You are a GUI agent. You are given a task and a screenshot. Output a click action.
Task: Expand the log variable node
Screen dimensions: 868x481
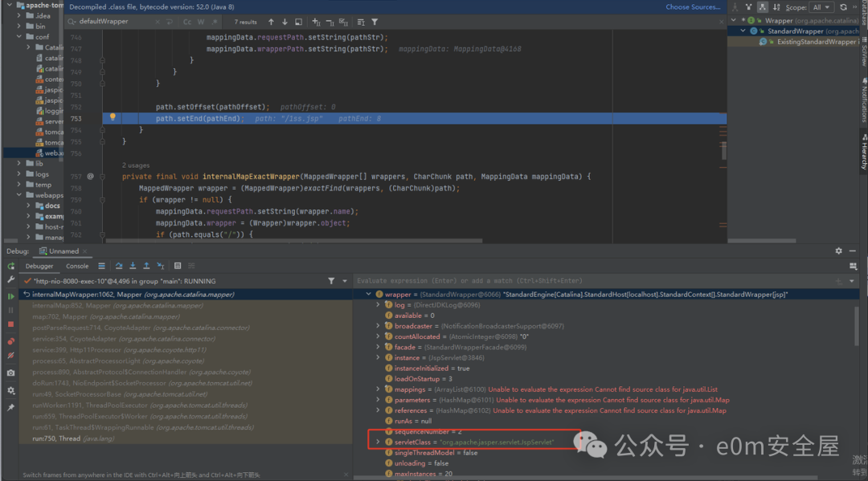click(378, 304)
